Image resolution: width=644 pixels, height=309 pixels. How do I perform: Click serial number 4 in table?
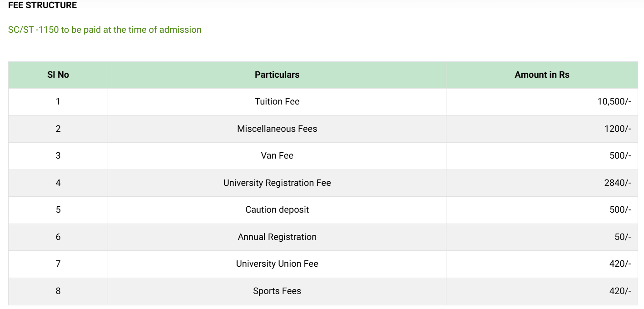58,183
